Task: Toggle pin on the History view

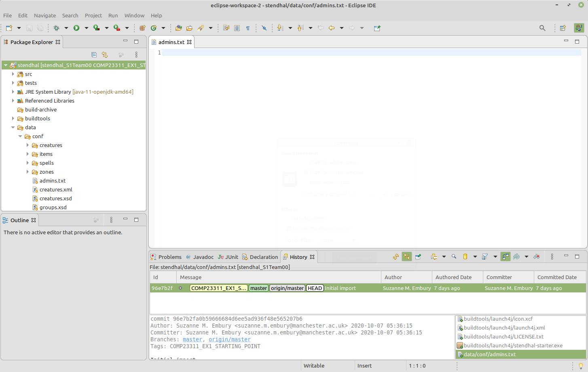Action: click(x=418, y=256)
